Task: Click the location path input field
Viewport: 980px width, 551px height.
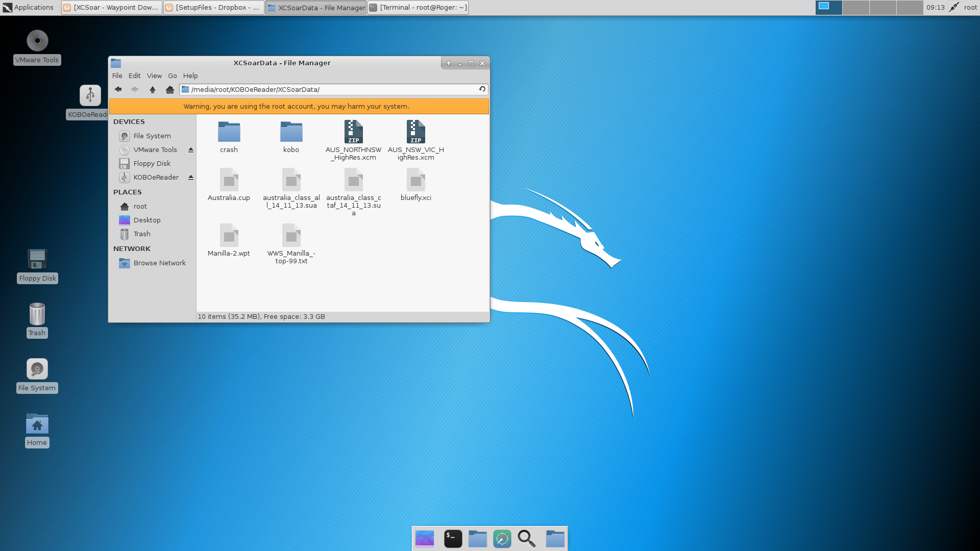Action: (x=332, y=89)
